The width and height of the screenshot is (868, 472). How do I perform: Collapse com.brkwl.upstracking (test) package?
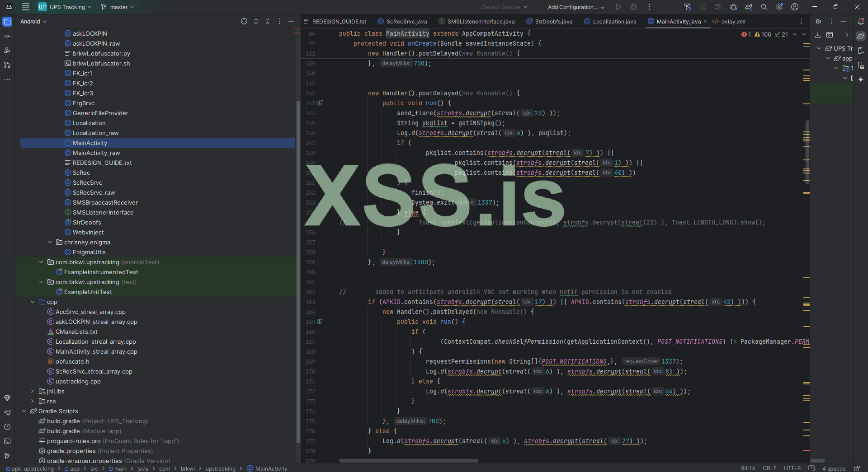pos(41,282)
